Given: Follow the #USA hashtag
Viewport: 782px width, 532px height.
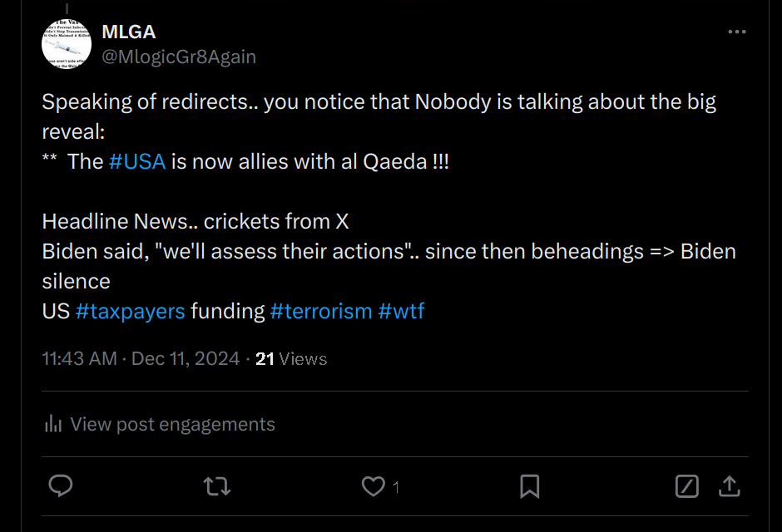Looking at the screenshot, I should tap(137, 162).
